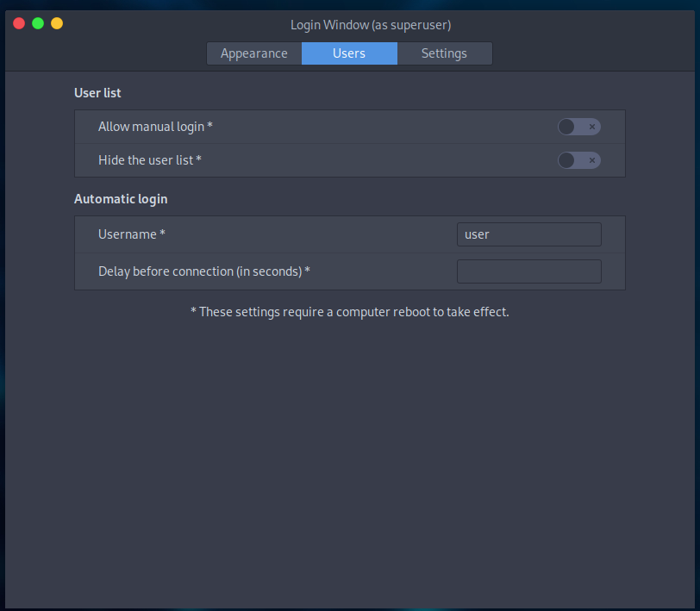Toggle the Hide the user list switch
This screenshot has width=700, height=611.
[x=578, y=160]
